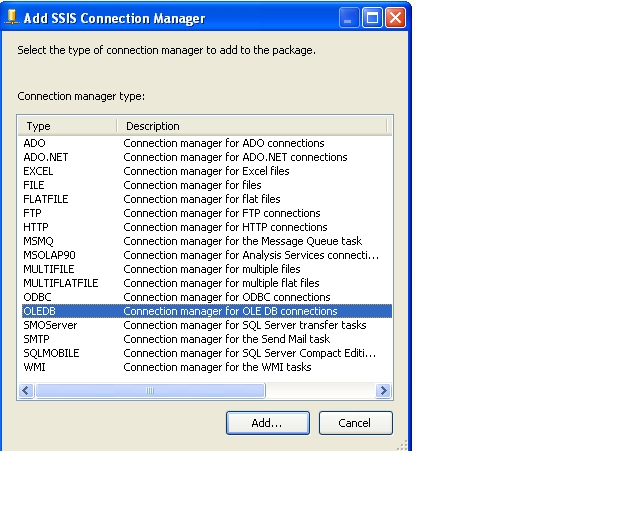Click the horizontal scrollbar thumb
This screenshot has width=640, height=512.
point(150,391)
